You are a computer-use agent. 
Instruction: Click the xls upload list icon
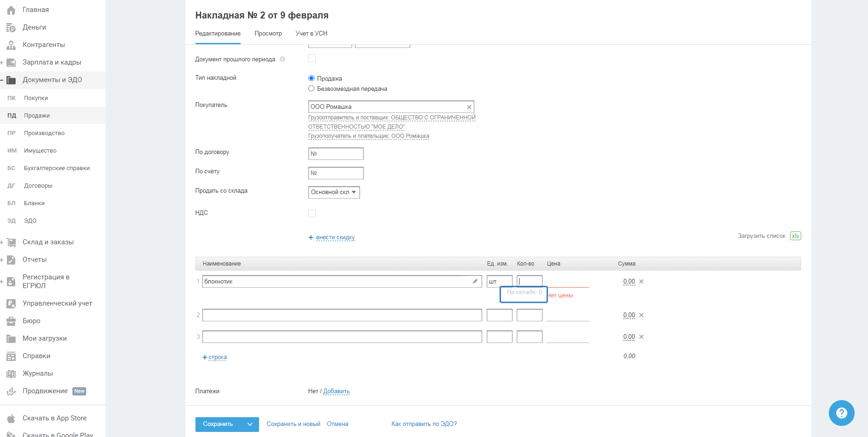coord(795,236)
